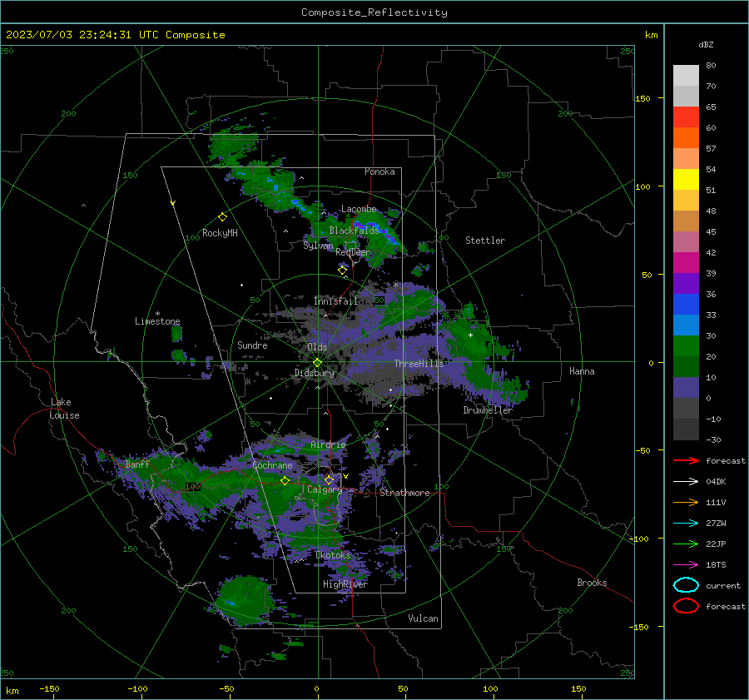This screenshot has height=700, width=749.
Task: Click the cyan current ellipse icon
Action: (686, 585)
